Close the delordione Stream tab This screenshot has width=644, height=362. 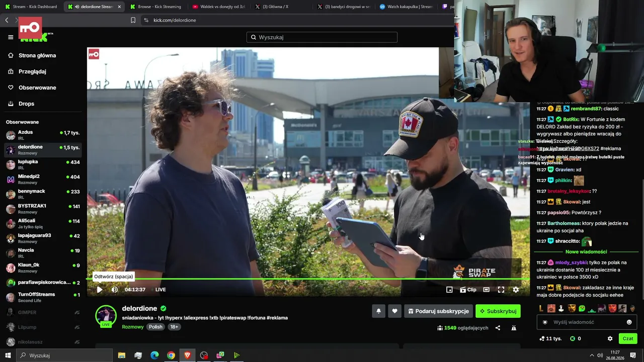coord(119,7)
